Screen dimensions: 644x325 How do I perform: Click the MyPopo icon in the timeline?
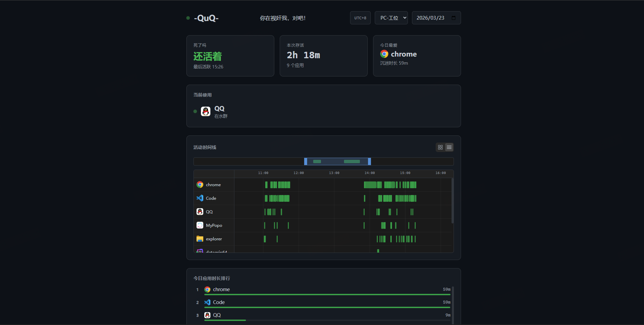coord(200,225)
